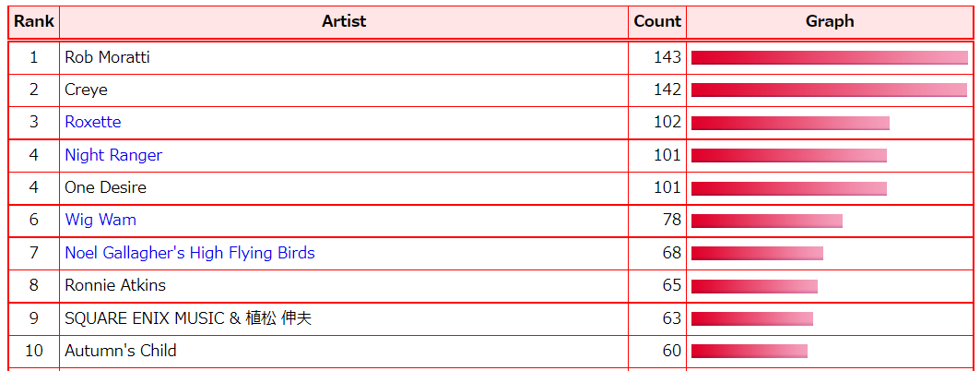Click the SQUARE ENIX MUSIC artist entry
The width and height of the screenshot is (980, 371).
tap(188, 318)
